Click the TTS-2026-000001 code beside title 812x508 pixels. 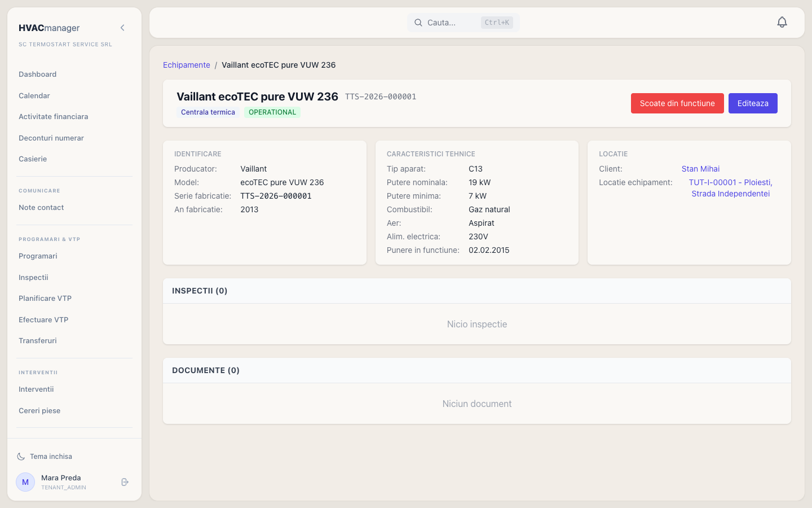click(x=381, y=97)
